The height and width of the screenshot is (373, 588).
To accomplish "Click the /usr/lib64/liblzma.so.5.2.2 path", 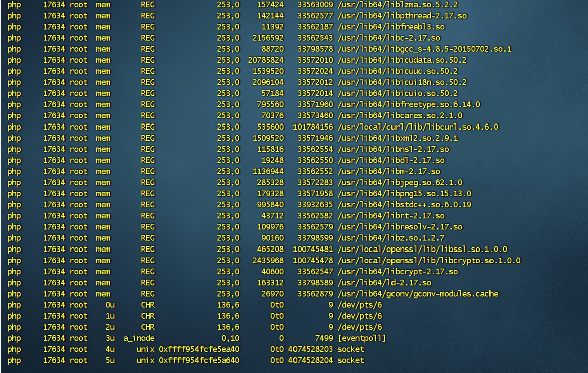I will (398, 5).
